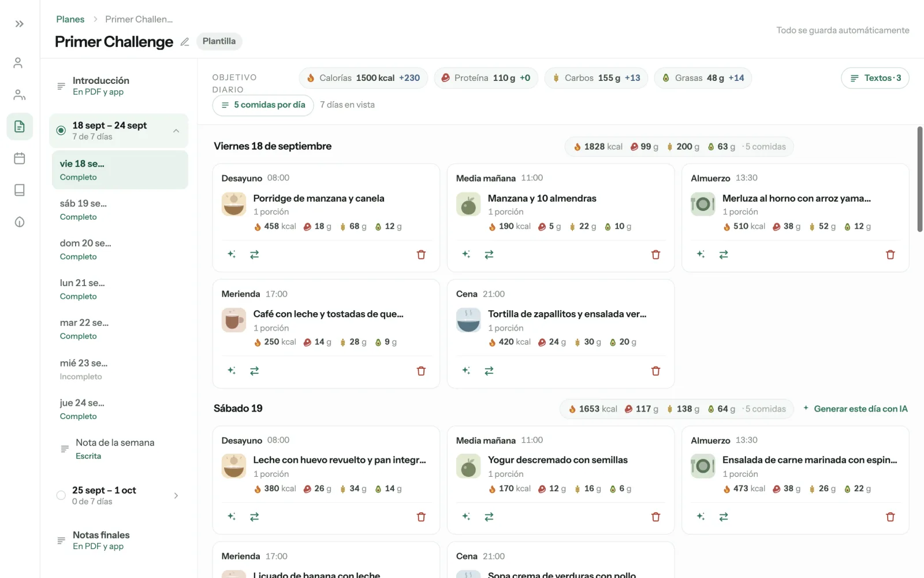The width and height of the screenshot is (924, 578).
Task: Edit the Primer Challenge title pencil icon
Action: [185, 42]
